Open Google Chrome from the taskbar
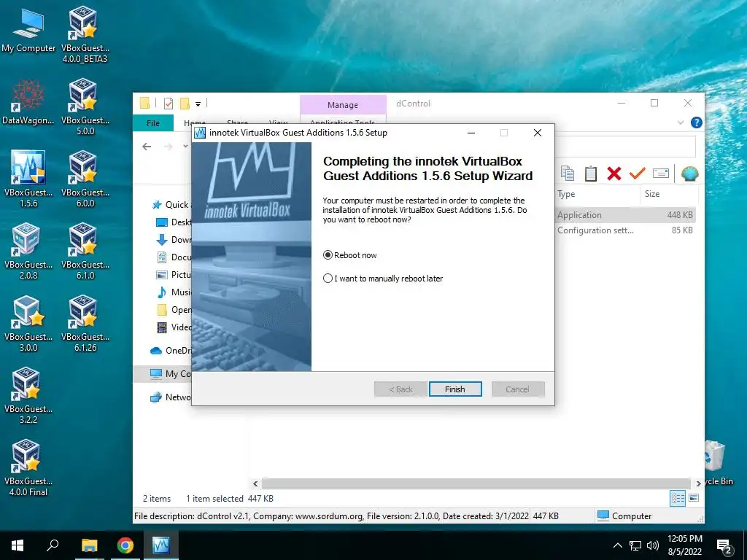The height and width of the screenshot is (560, 747). coord(125,545)
